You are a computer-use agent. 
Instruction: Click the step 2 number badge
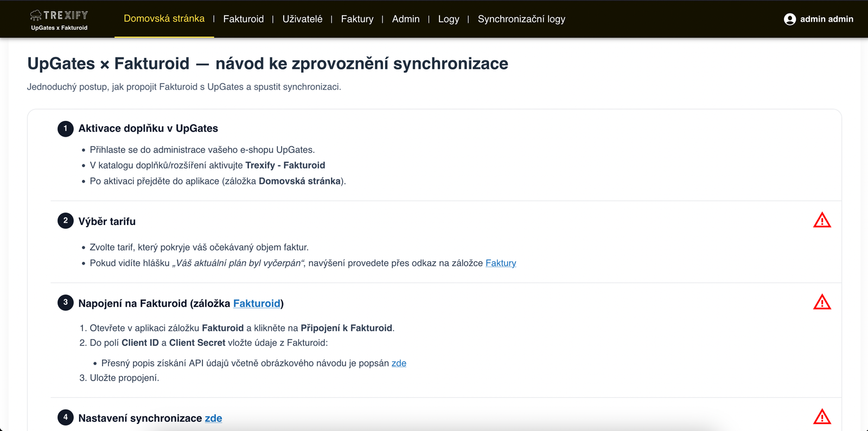pos(66,221)
